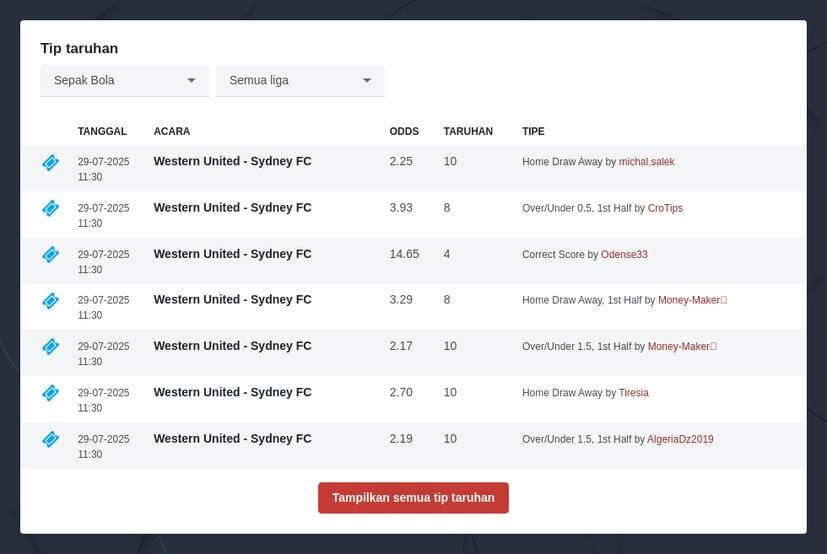The image size is (827, 554).
Task: Open tipster profile michal.salek
Action: click(646, 162)
